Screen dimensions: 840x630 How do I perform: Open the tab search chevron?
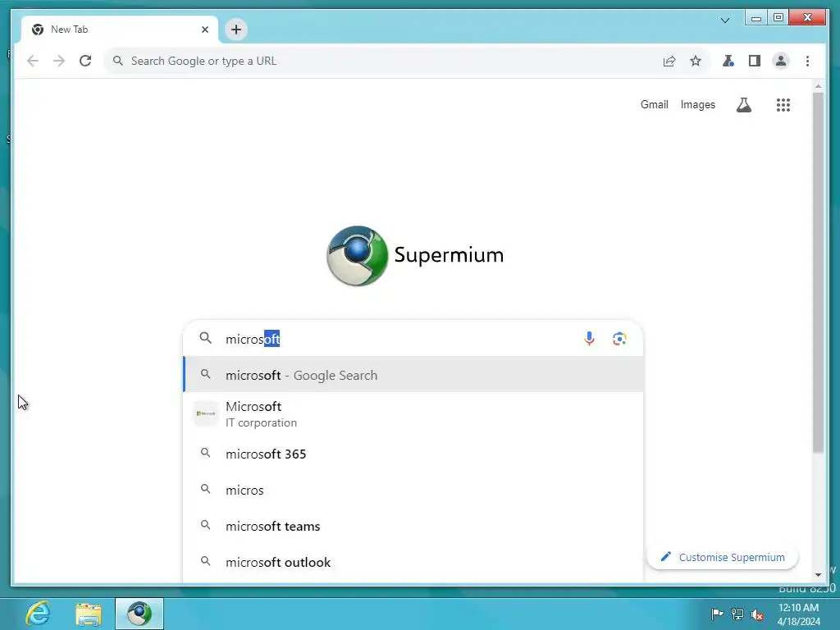pos(725,21)
